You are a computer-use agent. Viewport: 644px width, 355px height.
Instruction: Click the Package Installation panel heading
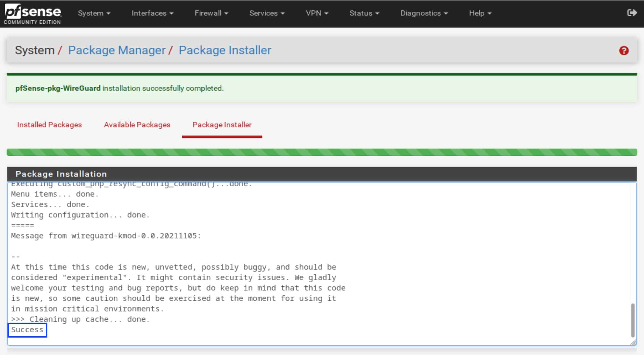click(322, 174)
